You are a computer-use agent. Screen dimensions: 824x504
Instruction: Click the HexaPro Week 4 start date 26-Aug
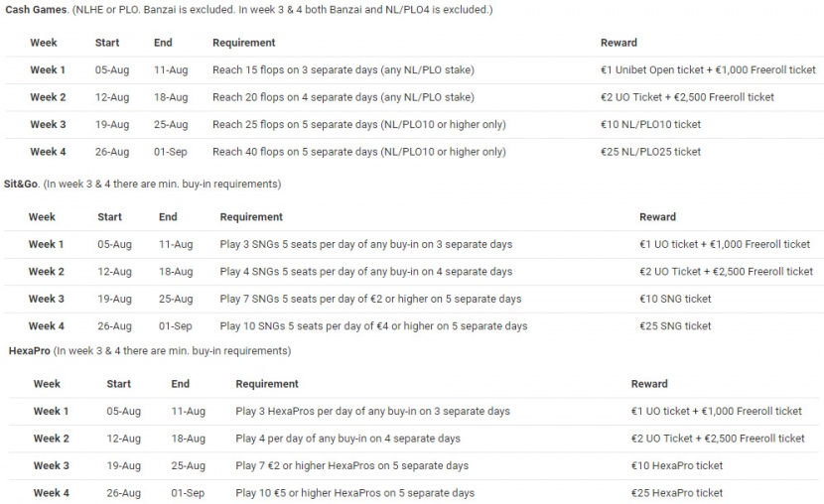tap(123, 493)
